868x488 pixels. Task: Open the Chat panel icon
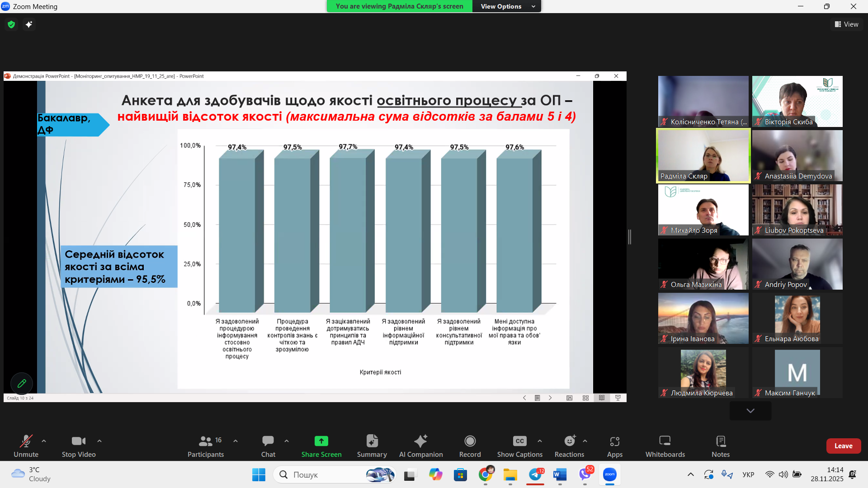coord(268,441)
